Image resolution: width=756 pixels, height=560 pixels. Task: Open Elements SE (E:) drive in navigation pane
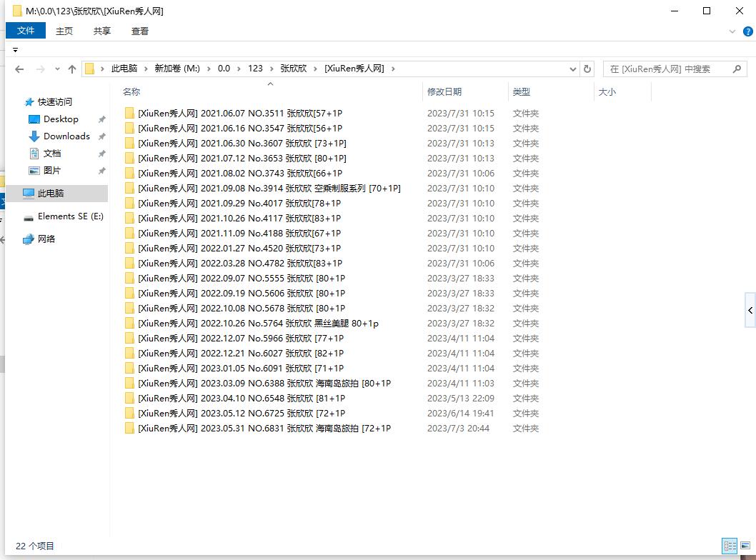point(71,216)
